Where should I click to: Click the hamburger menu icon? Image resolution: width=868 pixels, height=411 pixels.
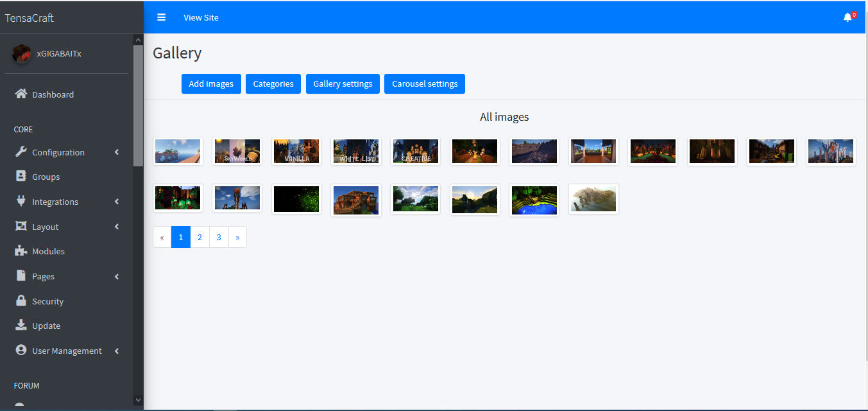(161, 17)
